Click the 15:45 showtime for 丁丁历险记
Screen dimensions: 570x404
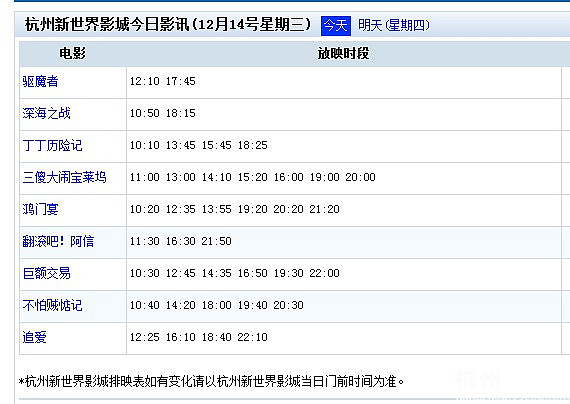[x=217, y=145]
